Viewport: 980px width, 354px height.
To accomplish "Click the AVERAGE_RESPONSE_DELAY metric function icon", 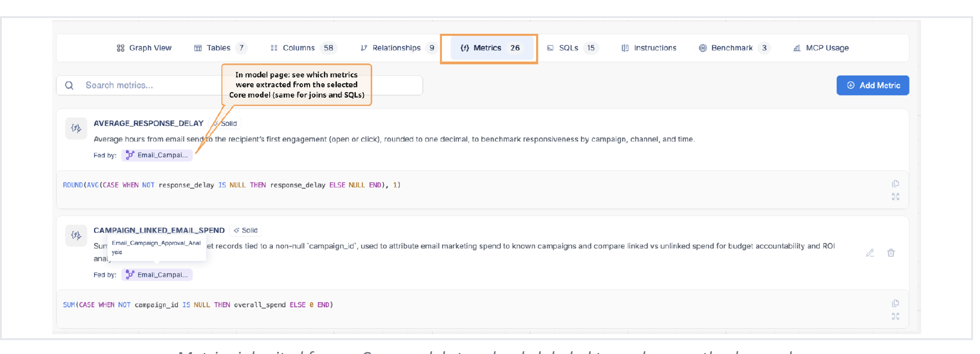I will click(76, 128).
